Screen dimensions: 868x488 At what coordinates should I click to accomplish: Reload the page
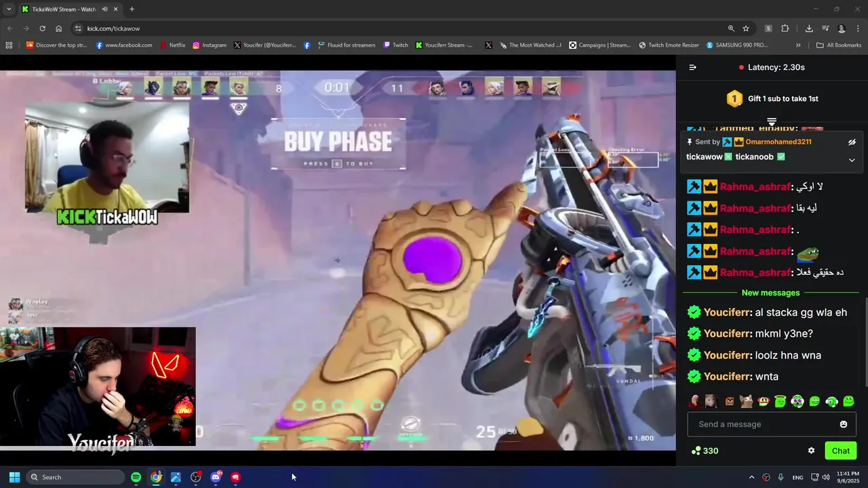tap(42, 28)
